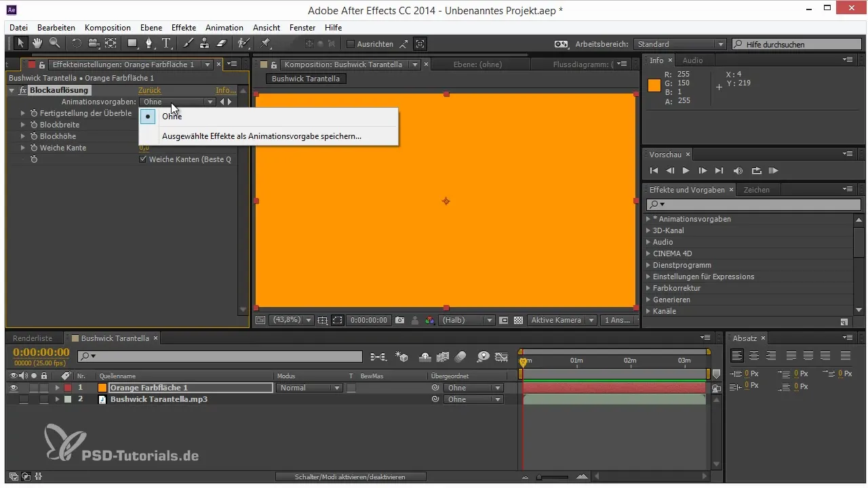868x488 pixels.
Task: Open grid and guide options icon
Action: click(x=322, y=320)
